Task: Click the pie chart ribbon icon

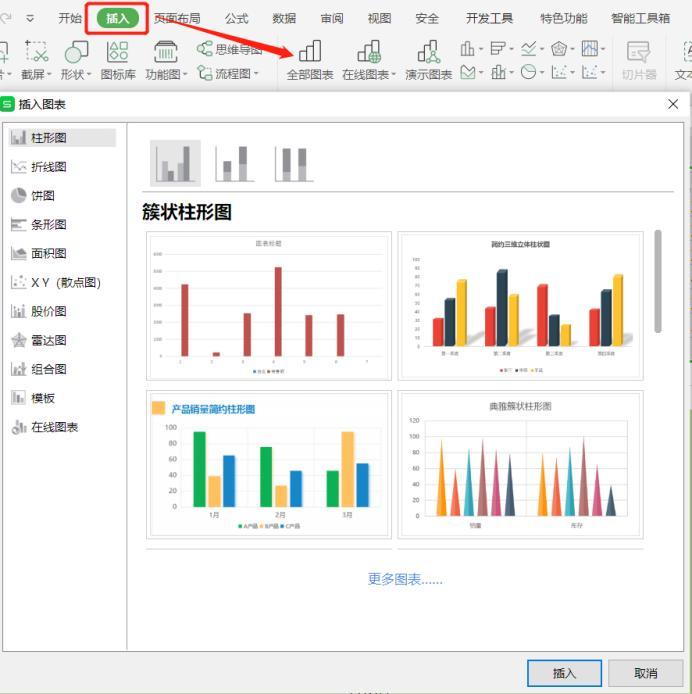Action: 528,72
